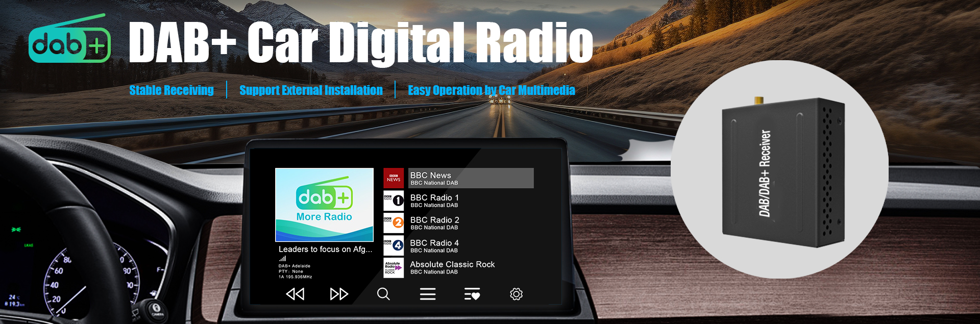Select BBC Radio 4 station row
Viewport: 980px width, 324px height.
(458, 245)
